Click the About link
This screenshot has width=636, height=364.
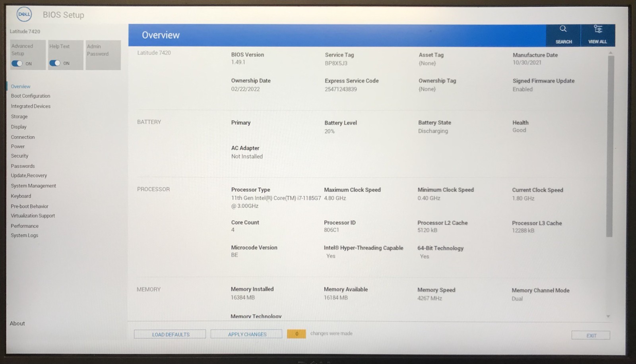[17, 323]
